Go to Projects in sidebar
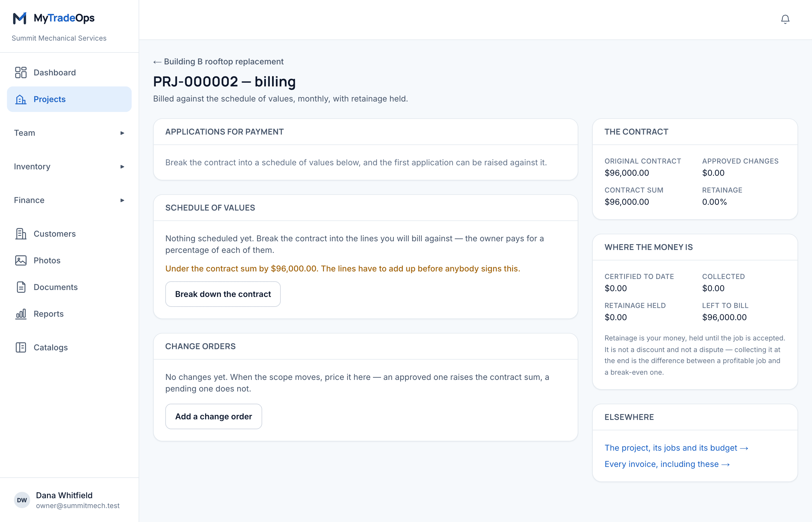812x522 pixels. [69, 99]
